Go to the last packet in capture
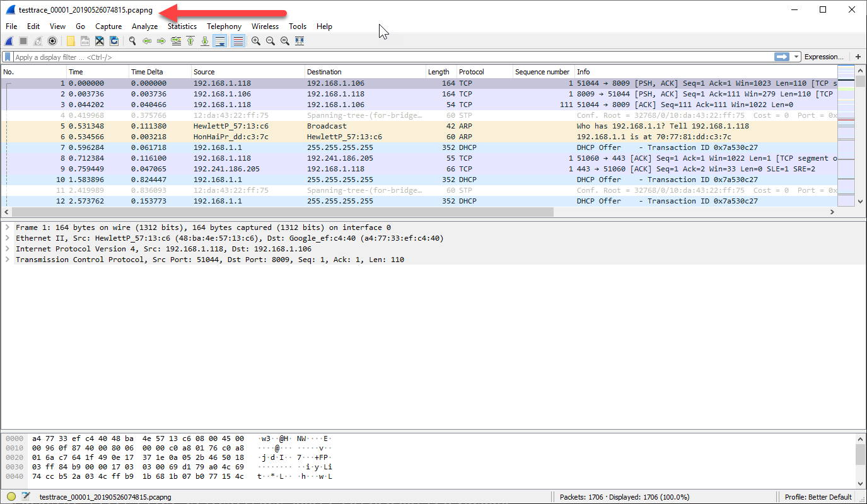Screen dimensions: 867x504 point(204,40)
